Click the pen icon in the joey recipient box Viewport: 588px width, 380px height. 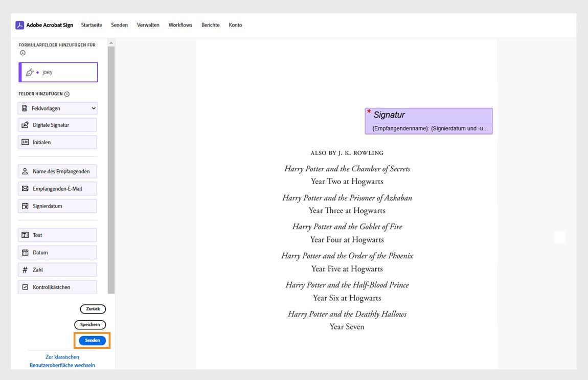pos(30,73)
